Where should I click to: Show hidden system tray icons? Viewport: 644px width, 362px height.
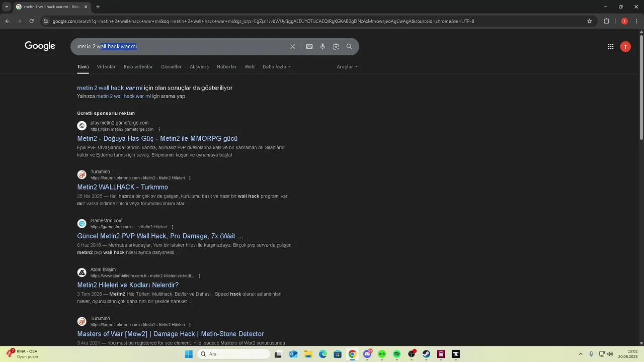point(580,354)
